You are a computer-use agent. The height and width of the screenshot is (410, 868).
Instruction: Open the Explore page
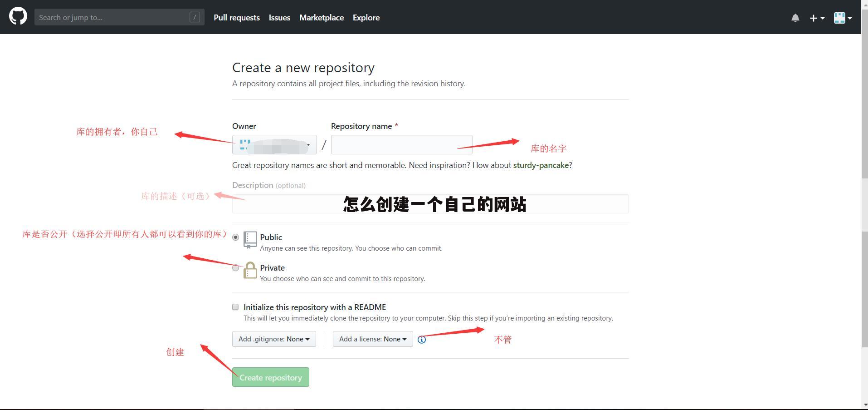coord(366,18)
